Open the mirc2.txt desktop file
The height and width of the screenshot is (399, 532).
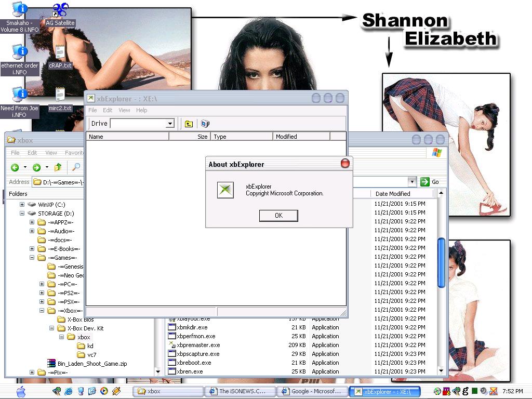60,99
